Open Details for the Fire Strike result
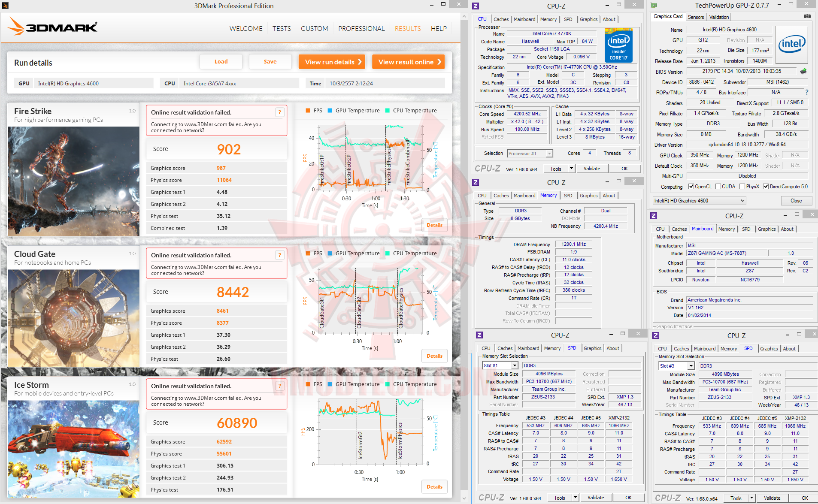 [434, 225]
